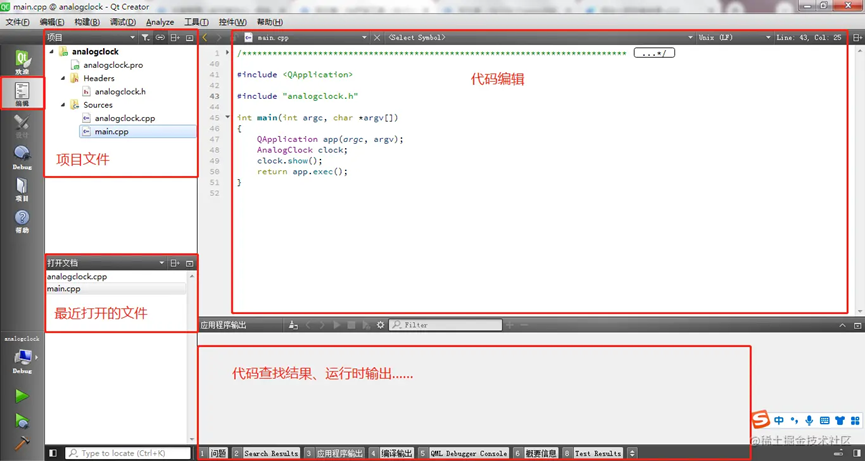Image resolution: width=865 pixels, height=461 pixels.
Task: Open application output settings gear
Action: coord(380,325)
